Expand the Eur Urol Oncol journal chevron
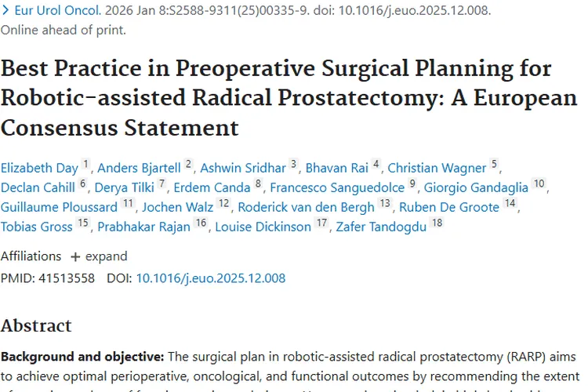This screenshot has height=392, width=588. point(5,12)
